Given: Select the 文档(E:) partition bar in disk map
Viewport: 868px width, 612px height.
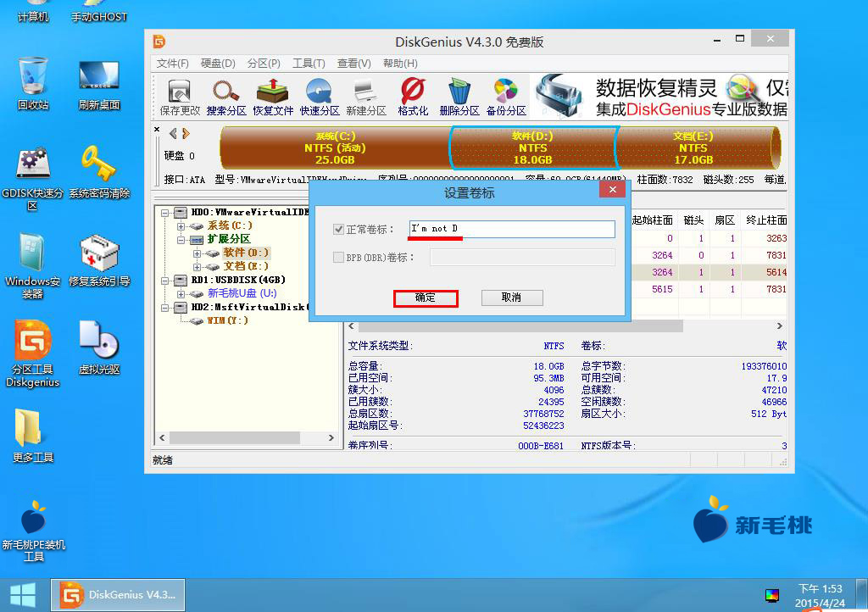Looking at the screenshot, I should [698, 147].
